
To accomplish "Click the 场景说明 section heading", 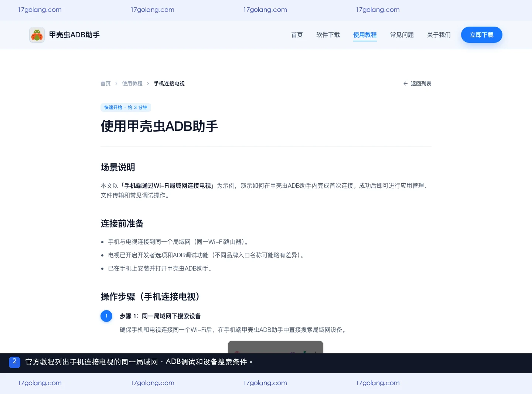I will click(118, 167).
